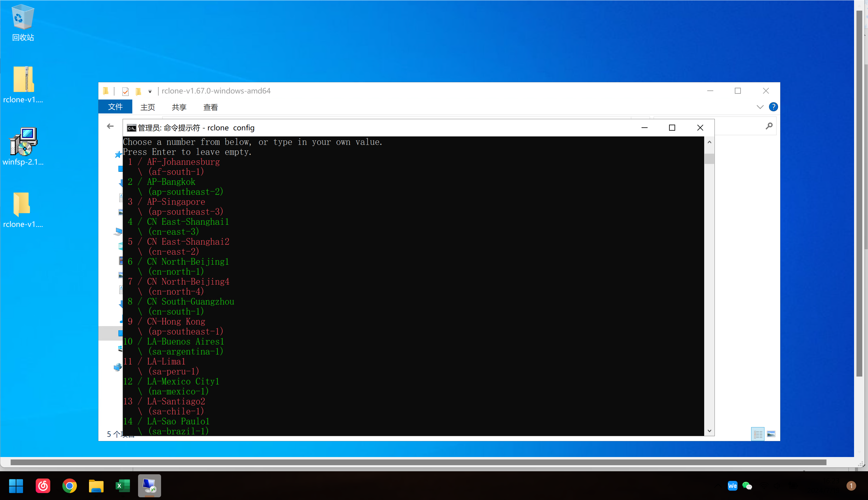Click the Explorer search magnifier icon
This screenshot has width=868, height=500.
pyautogui.click(x=769, y=126)
